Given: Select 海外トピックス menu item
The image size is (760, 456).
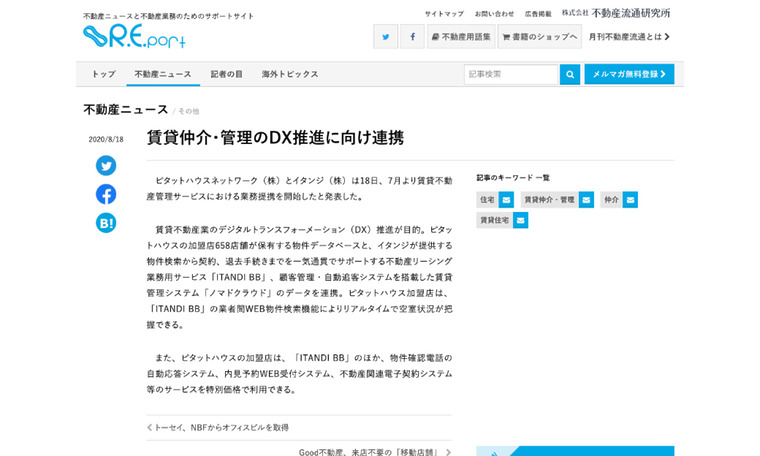Looking at the screenshot, I should [x=290, y=74].
